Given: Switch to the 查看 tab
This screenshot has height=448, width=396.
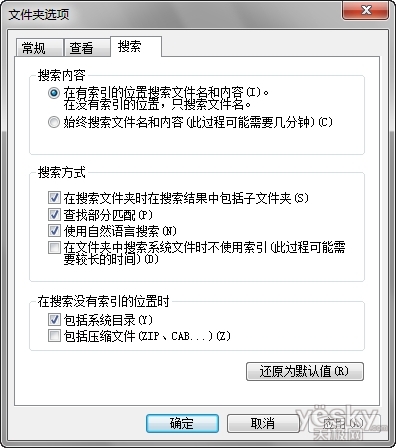Looking at the screenshot, I should coord(87,48).
